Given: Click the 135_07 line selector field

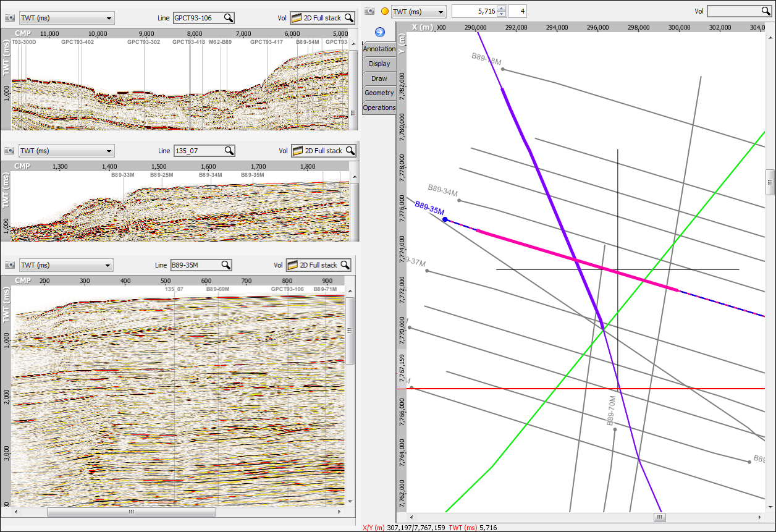Looking at the screenshot, I should [x=204, y=151].
